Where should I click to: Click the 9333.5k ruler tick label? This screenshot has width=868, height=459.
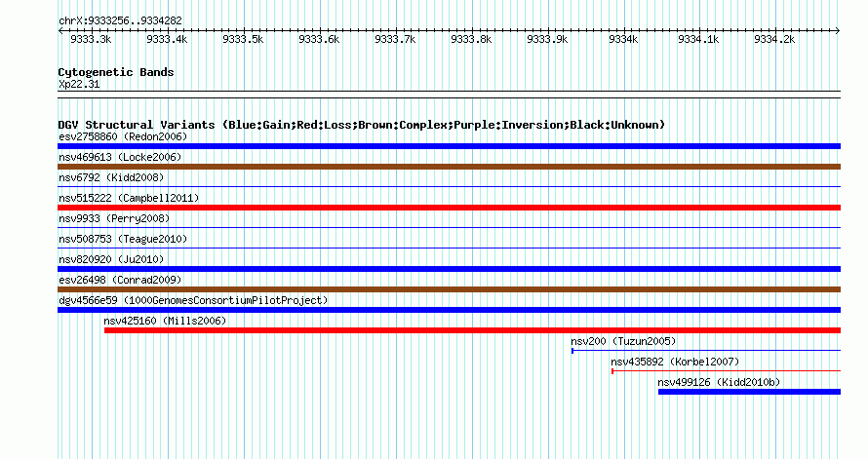(243, 39)
